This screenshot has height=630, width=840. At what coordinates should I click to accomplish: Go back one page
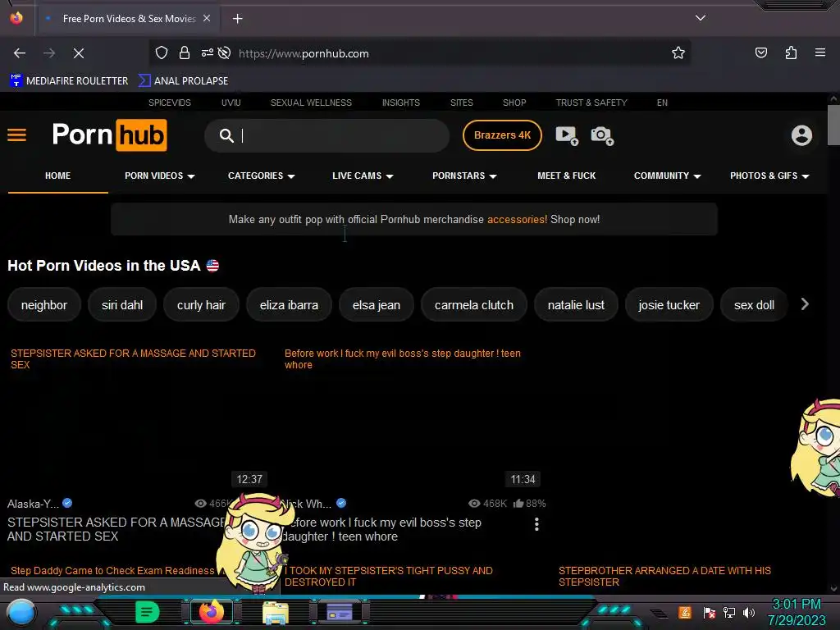click(x=20, y=53)
